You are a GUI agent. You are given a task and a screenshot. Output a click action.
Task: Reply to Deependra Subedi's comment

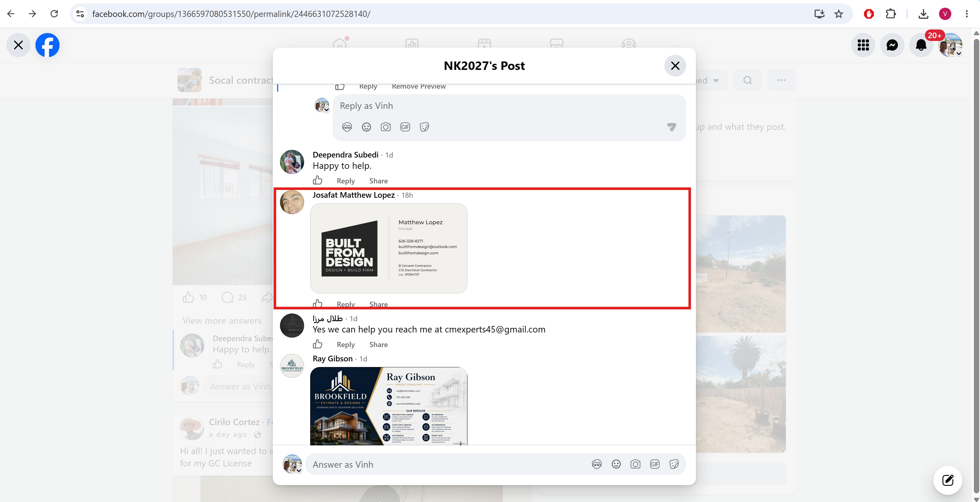346,181
